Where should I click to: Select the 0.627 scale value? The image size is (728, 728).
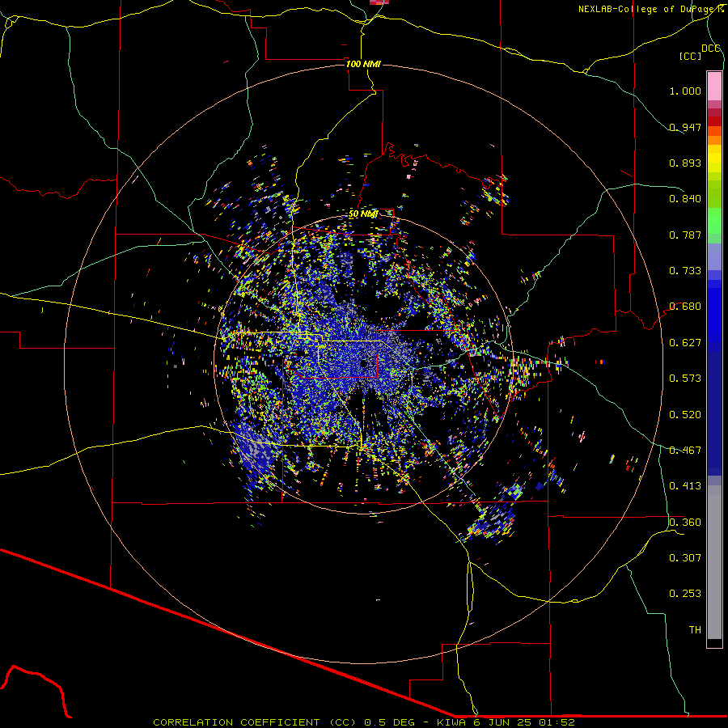click(685, 343)
